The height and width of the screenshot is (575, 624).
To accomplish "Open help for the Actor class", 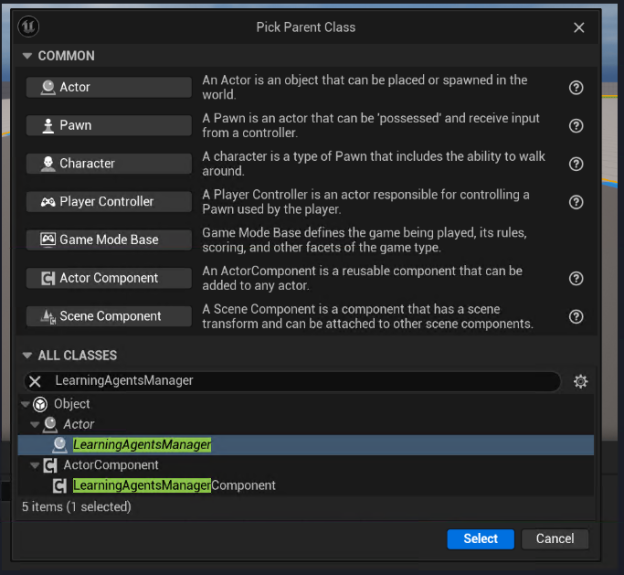I will click(x=576, y=88).
